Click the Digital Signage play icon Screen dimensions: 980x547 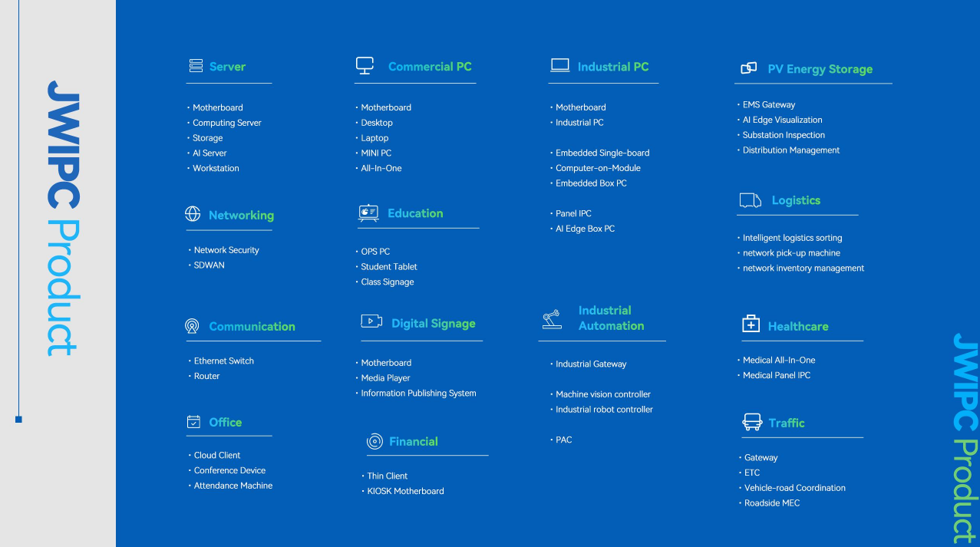[x=371, y=321]
